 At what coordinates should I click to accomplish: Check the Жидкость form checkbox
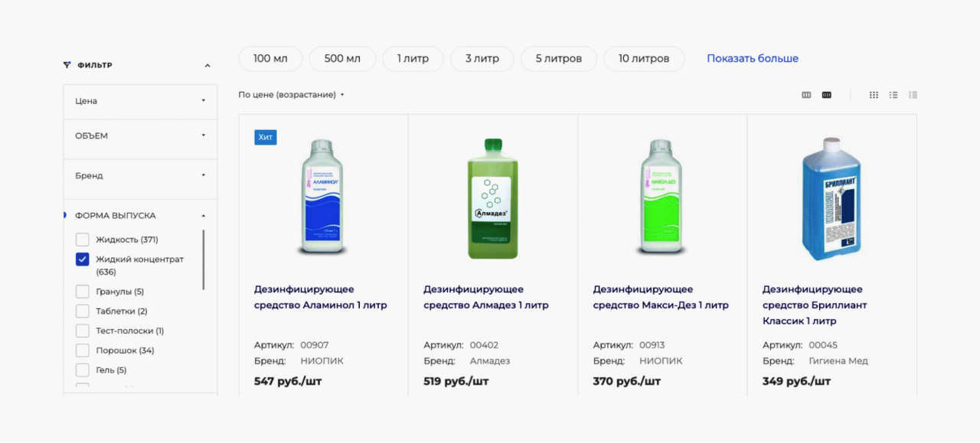point(83,239)
